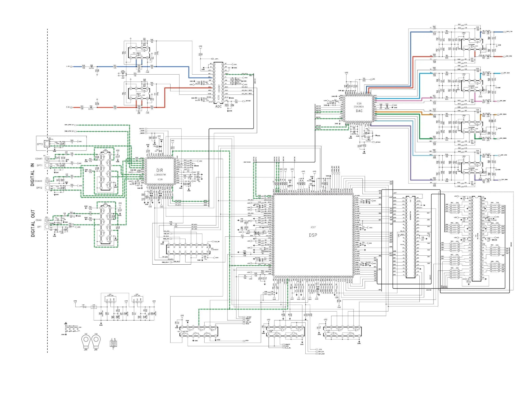The image size is (532, 395).
Task: Click the DIGITAL IN section label
Action: pos(32,175)
